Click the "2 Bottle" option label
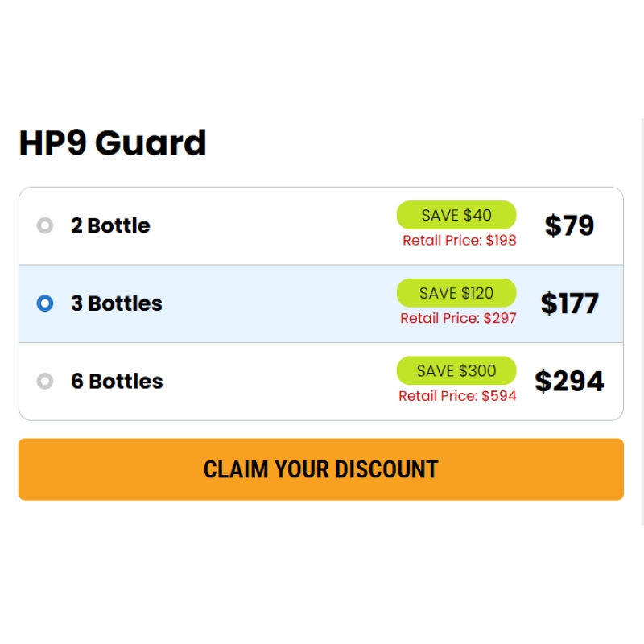644x644 pixels. [110, 225]
